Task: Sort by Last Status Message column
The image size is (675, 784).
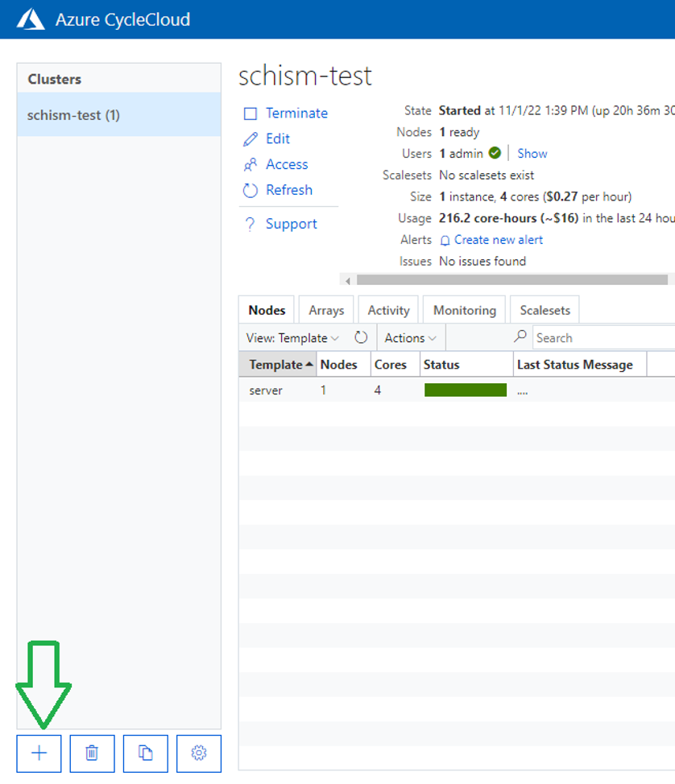Action: 580,365
